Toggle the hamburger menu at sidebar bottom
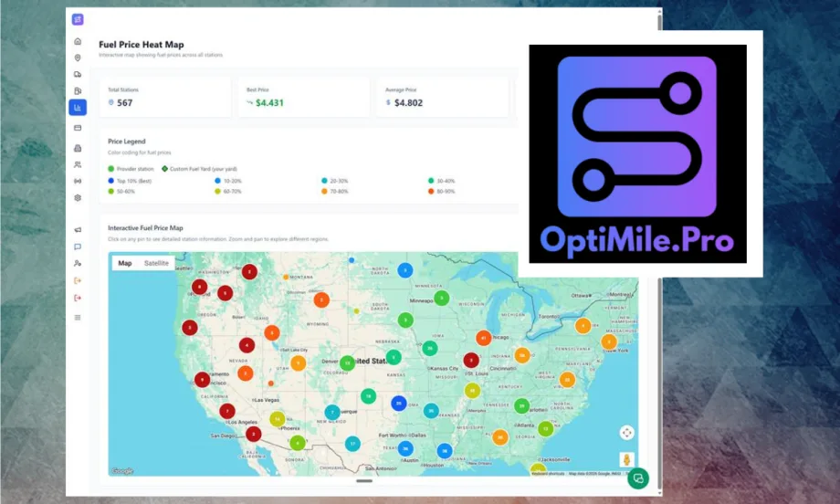The height and width of the screenshot is (504, 840). tap(78, 318)
